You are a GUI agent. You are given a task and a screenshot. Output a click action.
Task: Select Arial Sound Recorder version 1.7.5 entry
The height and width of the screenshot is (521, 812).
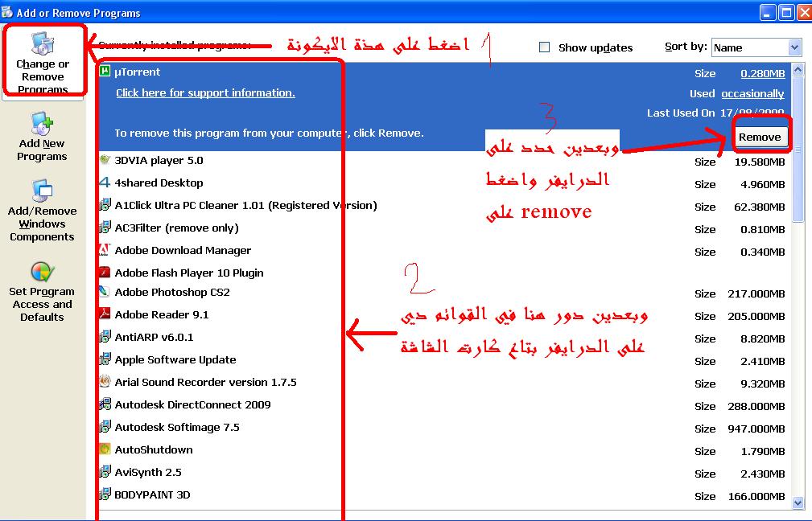(444, 383)
